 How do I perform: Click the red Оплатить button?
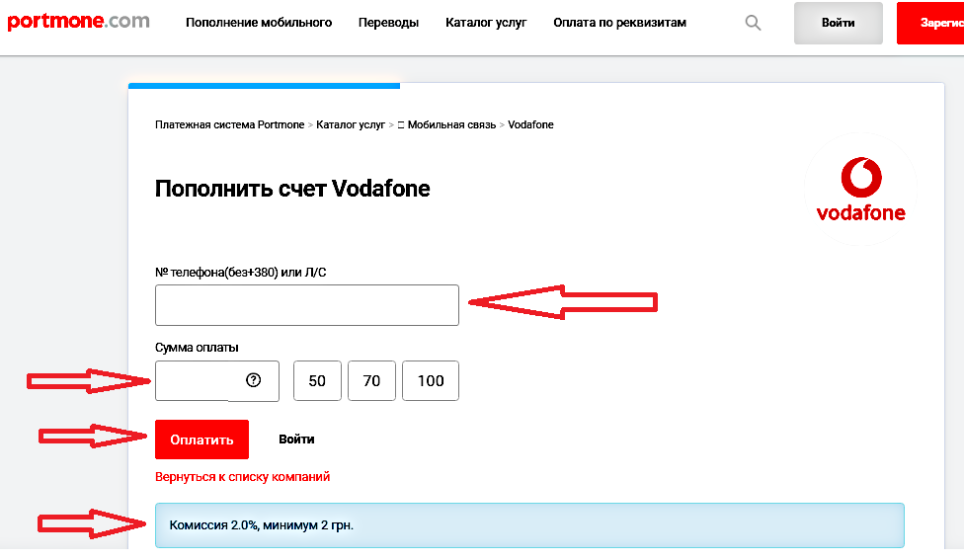click(x=201, y=440)
